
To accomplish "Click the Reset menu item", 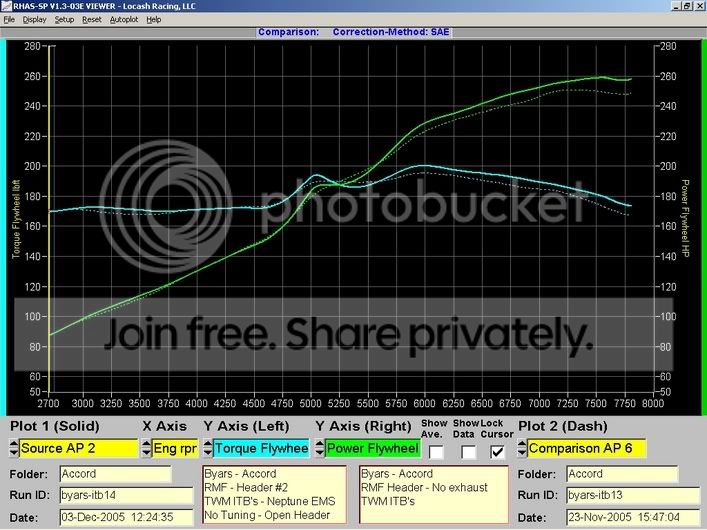I will pyautogui.click(x=92, y=19).
